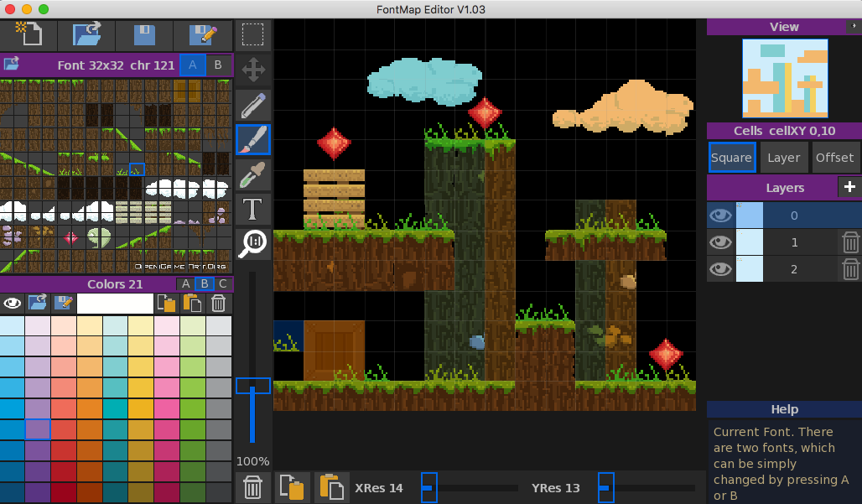Toggle visibility of layer 2
Image resolution: width=862 pixels, height=504 pixels.
point(720,269)
